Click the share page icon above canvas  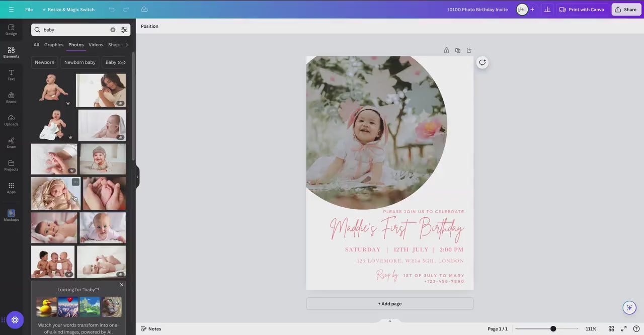click(x=469, y=50)
